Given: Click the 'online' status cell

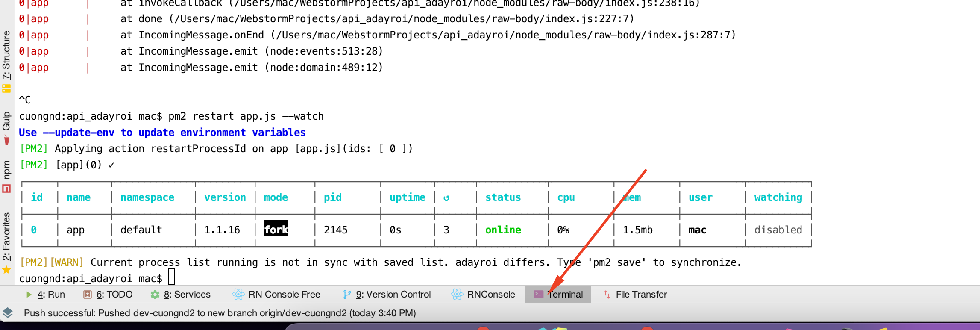Looking at the screenshot, I should point(503,230).
